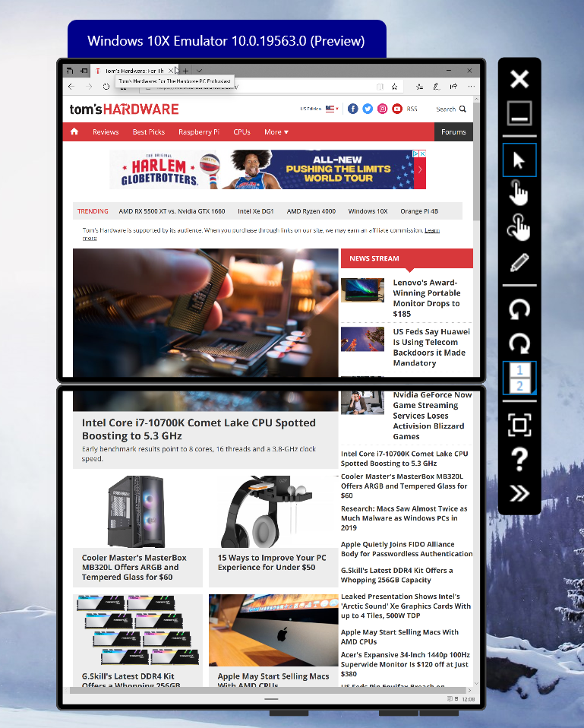
Task: Toggle the dual-screen 1/2 layout button
Action: pos(519,378)
